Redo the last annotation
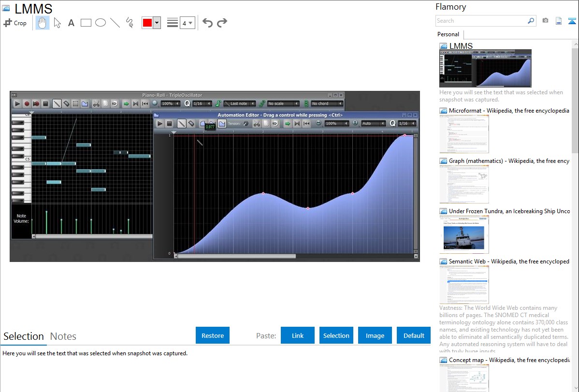This screenshot has height=392, width=579. tap(222, 23)
